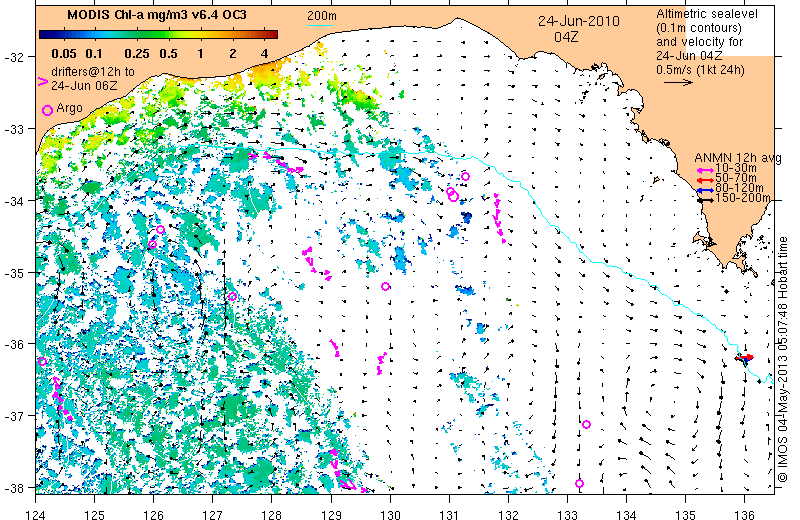
Task: Click the dark blue end of the colorbar
Action: tap(45, 35)
